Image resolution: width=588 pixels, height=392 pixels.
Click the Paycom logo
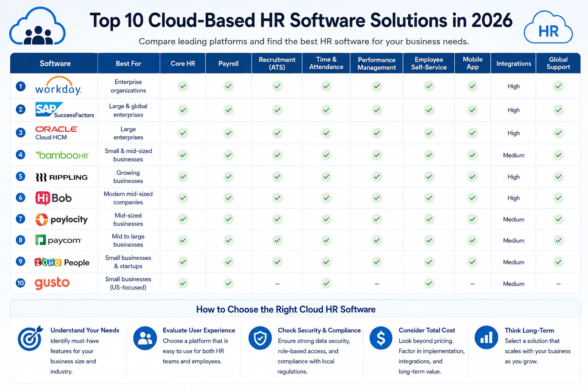[x=58, y=240]
